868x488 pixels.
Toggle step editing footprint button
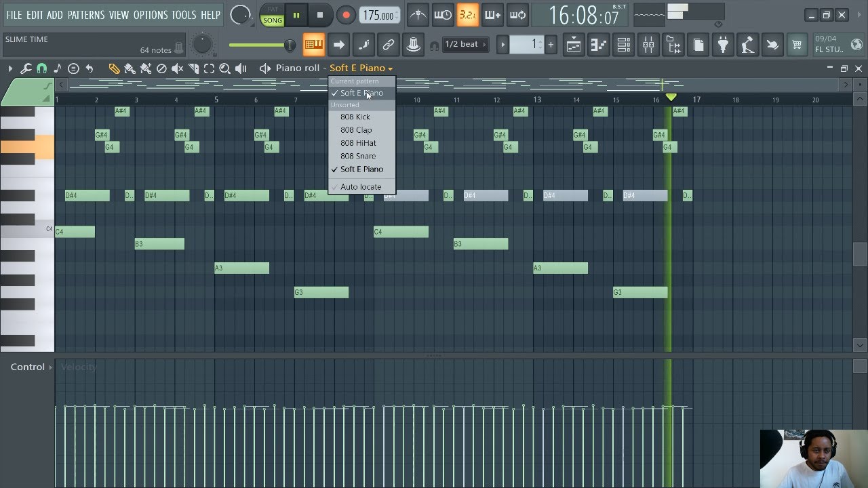363,45
